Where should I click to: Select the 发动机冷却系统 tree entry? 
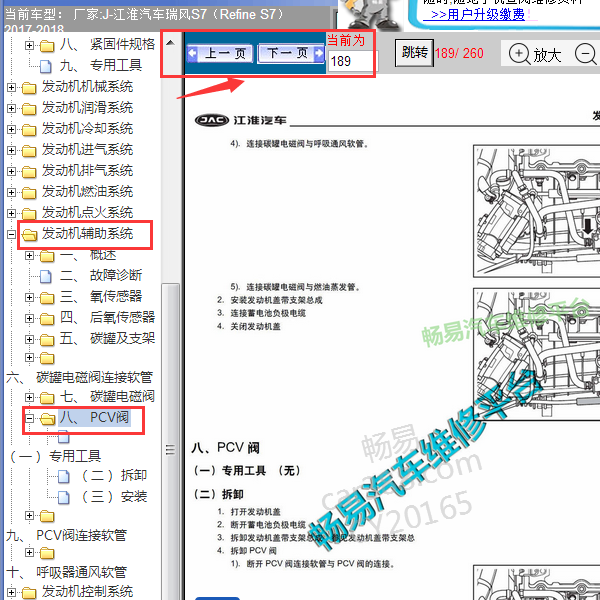tap(87, 128)
